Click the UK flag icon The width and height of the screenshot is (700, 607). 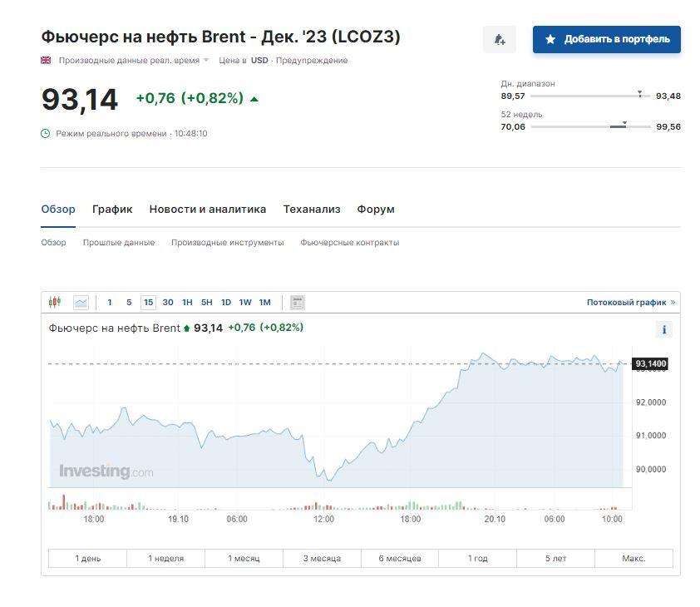(46, 61)
